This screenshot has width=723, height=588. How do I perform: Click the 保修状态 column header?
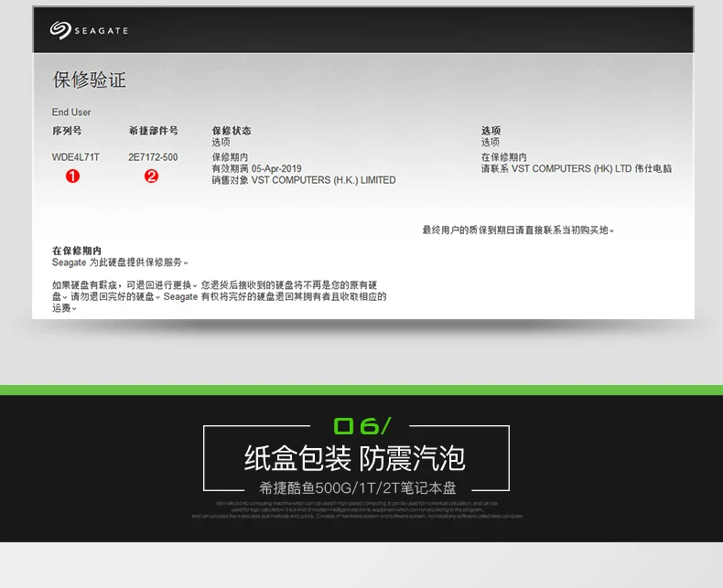click(x=231, y=131)
